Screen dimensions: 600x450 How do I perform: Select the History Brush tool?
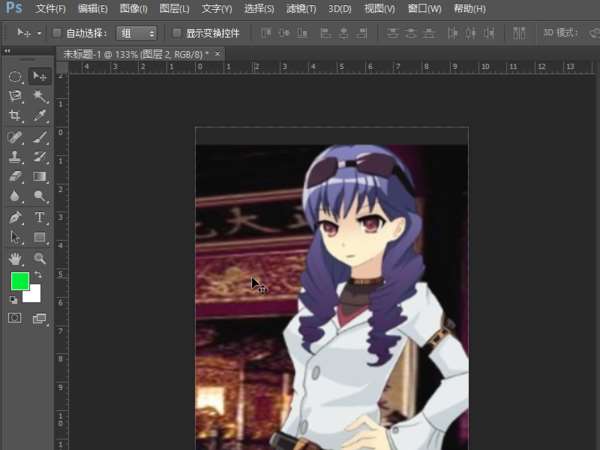(39, 157)
